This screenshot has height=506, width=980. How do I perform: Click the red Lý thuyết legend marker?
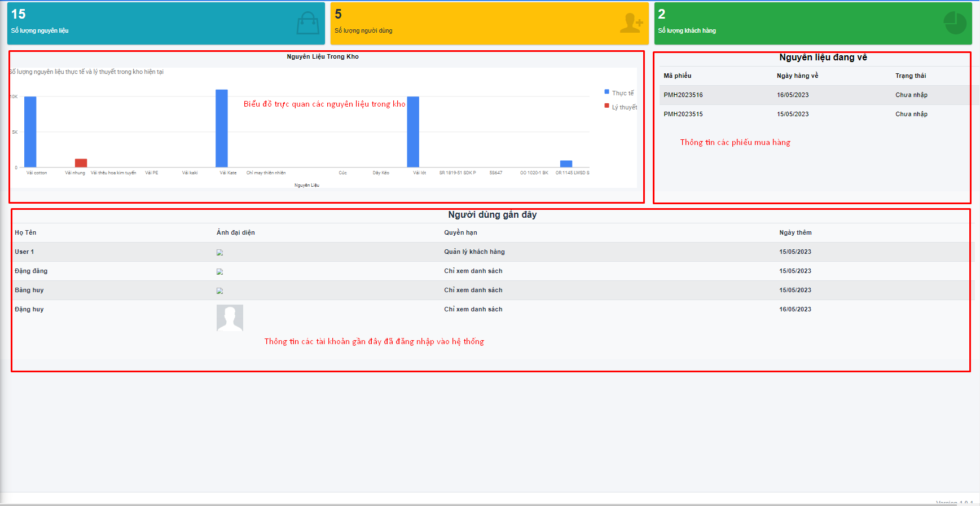(x=607, y=106)
